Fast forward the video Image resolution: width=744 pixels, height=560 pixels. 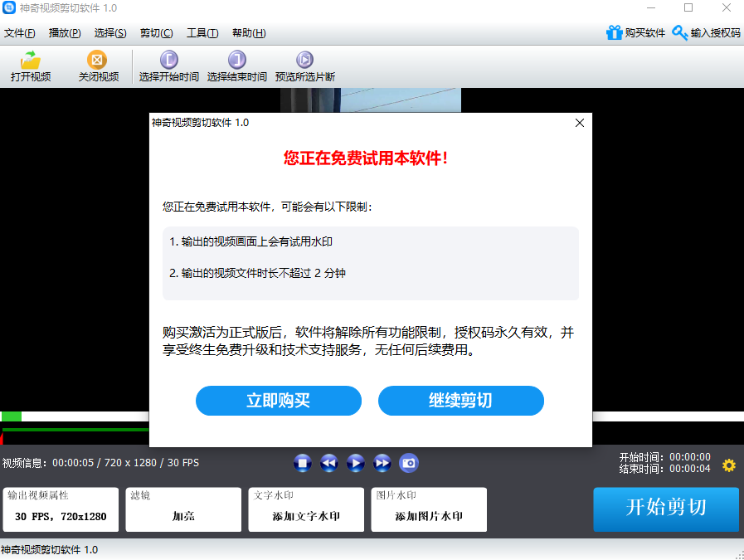[382, 463]
